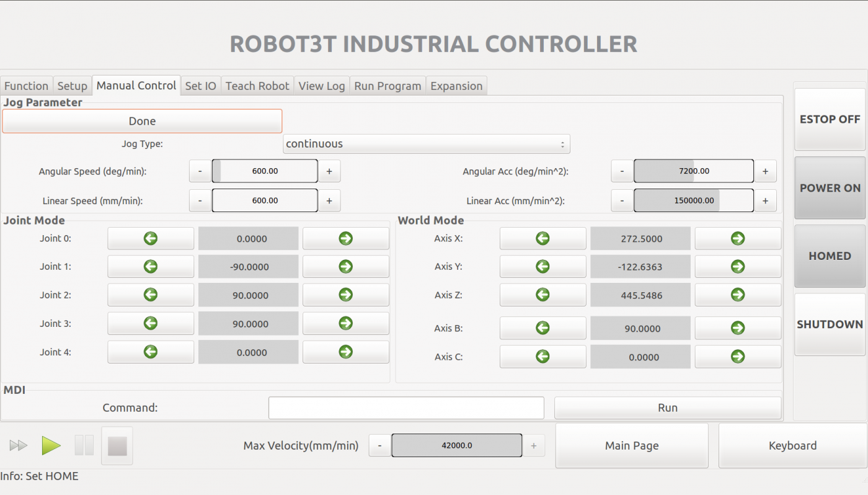Increase Angular Speed with the plus button

329,171
